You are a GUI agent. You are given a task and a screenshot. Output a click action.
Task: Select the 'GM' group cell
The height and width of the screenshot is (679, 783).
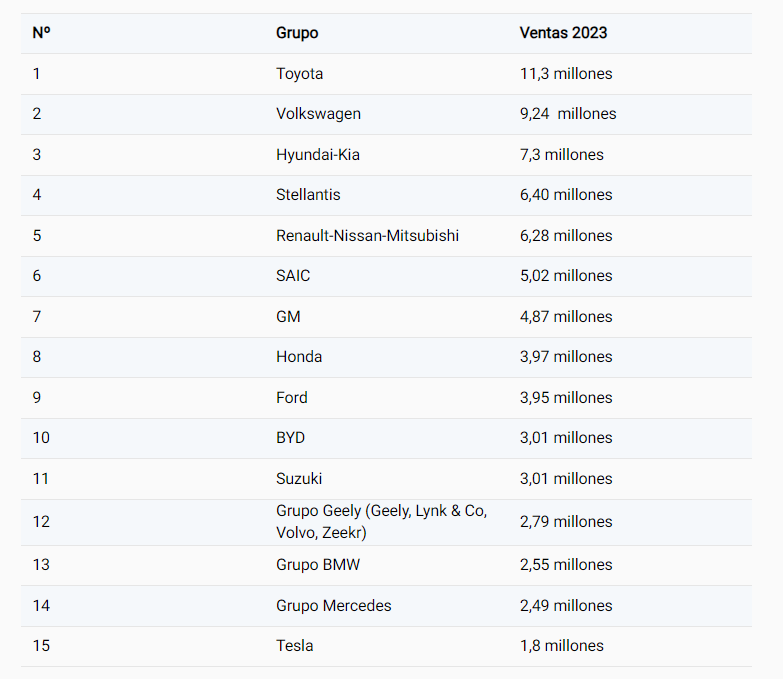click(288, 317)
